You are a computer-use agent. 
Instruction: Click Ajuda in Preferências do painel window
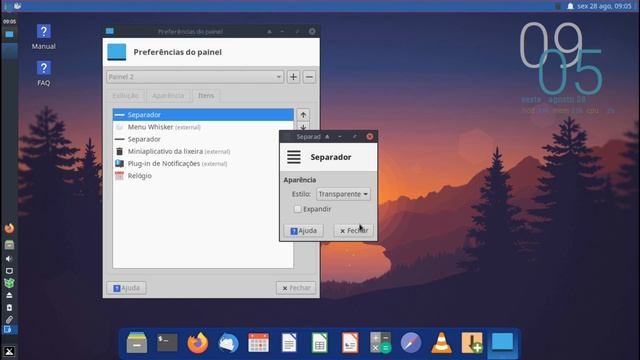coord(126,288)
